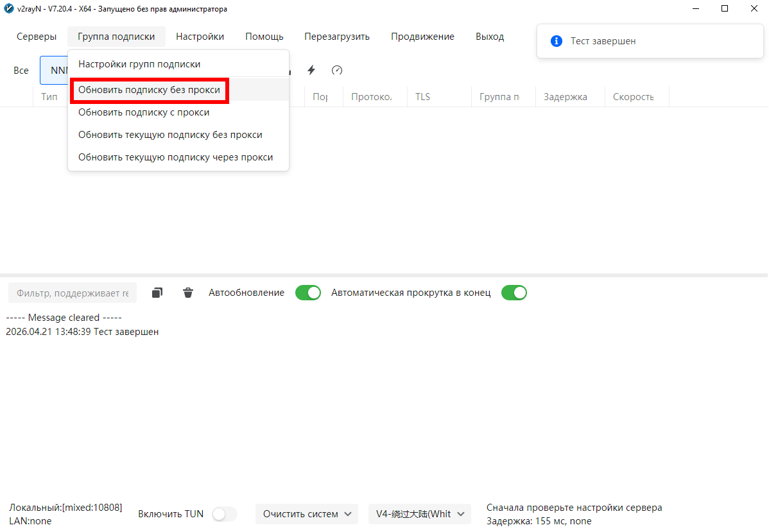
Task: Open the 'Серверы' menu
Action: tap(37, 37)
